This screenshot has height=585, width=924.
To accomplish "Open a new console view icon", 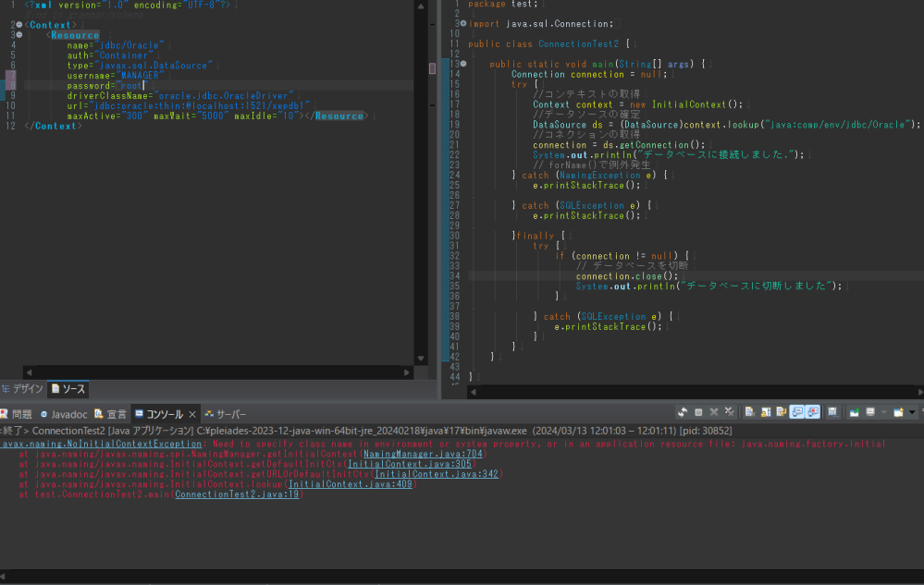I will [x=897, y=412].
